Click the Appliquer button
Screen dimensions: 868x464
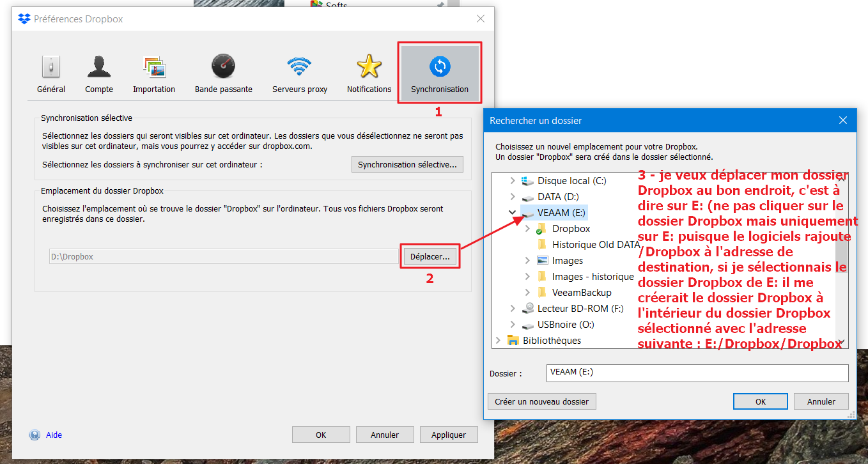[x=449, y=435]
